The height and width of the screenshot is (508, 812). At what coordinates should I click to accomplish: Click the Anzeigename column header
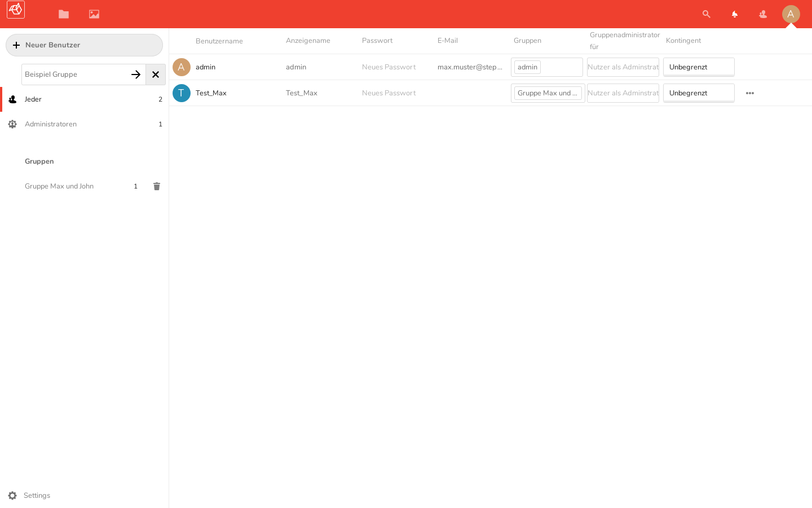click(308, 41)
